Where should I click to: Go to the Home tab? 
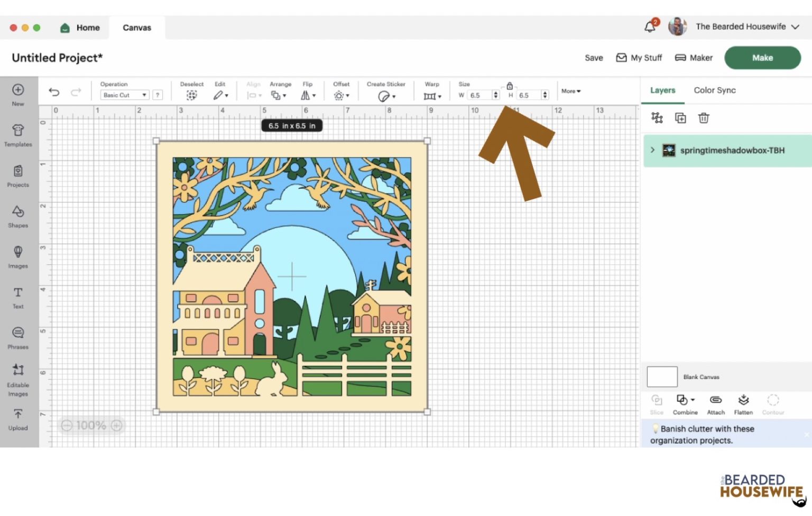pos(80,27)
